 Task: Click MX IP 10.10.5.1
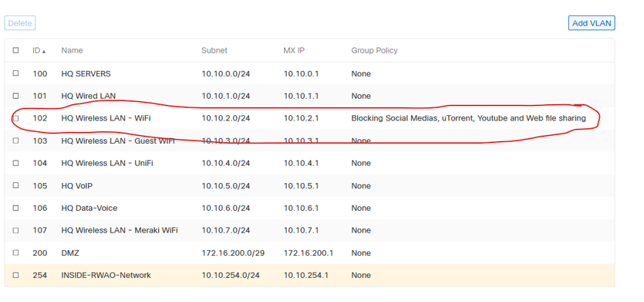coord(301,186)
